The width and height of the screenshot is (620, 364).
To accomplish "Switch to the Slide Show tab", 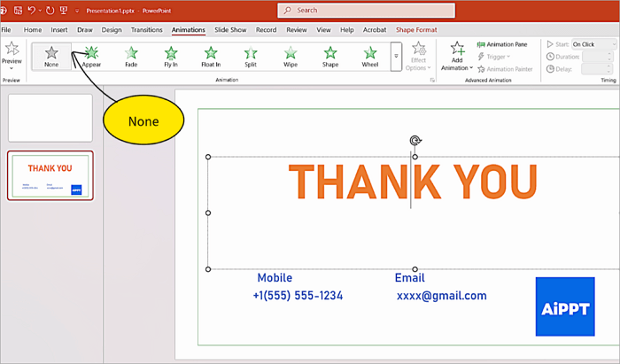I will 230,29.
